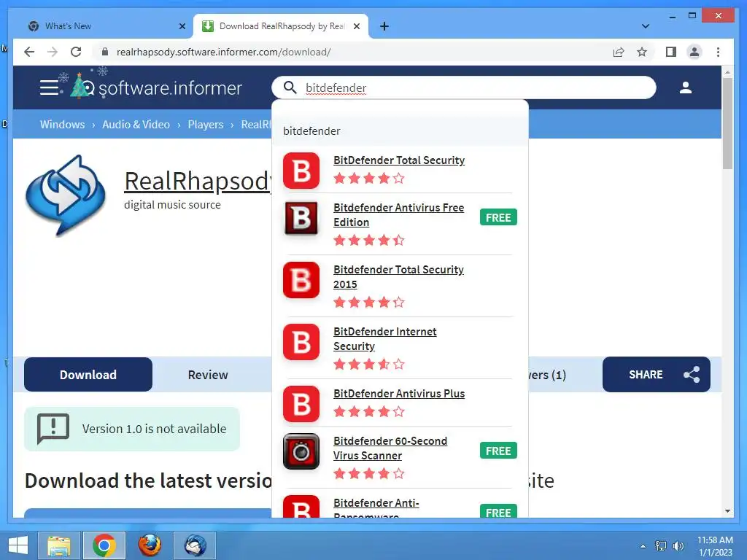Click BitDefender Internet Security icon
This screenshot has width=747, height=560.
coord(301,342)
